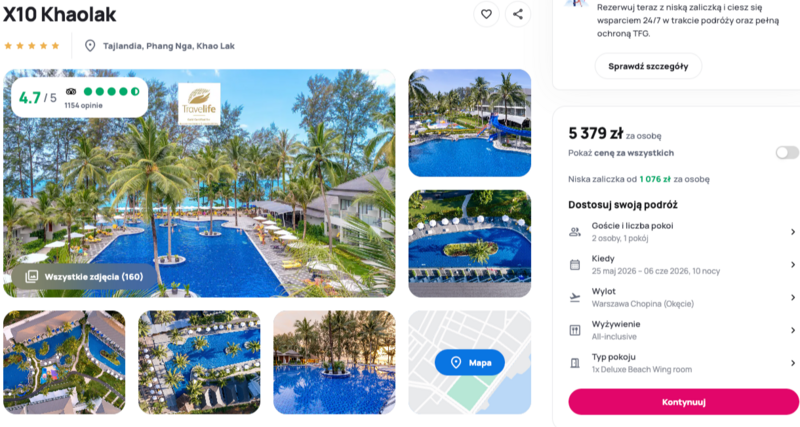Open the Mapa map view
The width and height of the screenshot is (800, 427).
coord(470,363)
